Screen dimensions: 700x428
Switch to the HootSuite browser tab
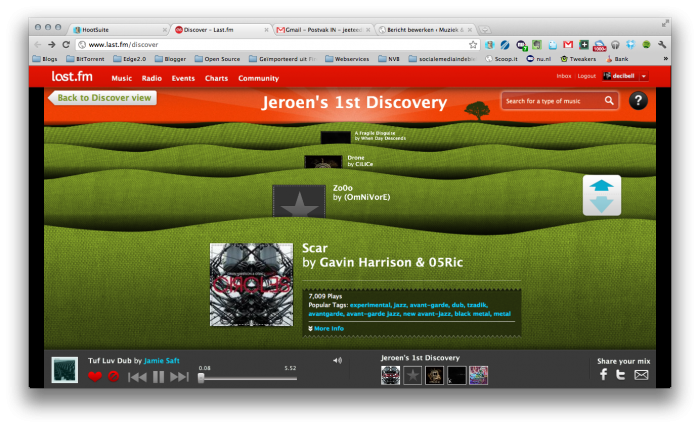(120, 29)
